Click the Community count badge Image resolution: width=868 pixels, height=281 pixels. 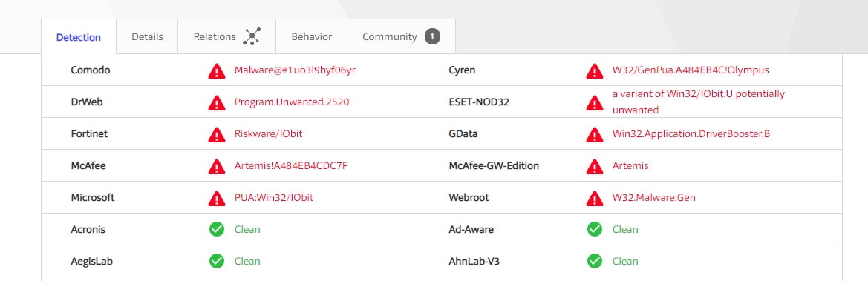coord(432,36)
